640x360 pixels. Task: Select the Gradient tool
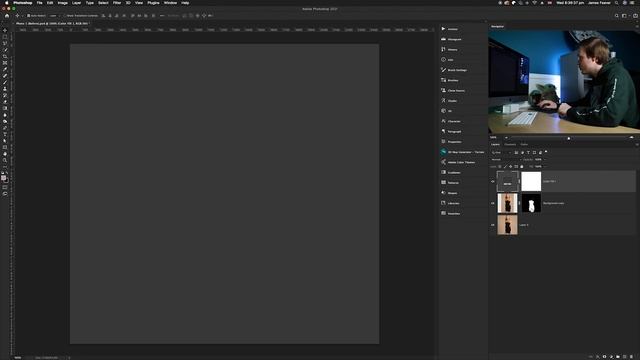(5, 108)
